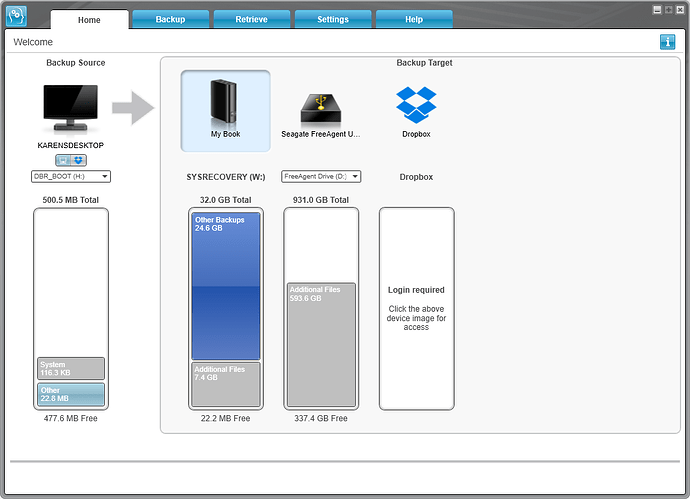Open the DBR_BOOT (H:) source drive dropdown
Viewport: 690px width, 499px height.
(x=71, y=176)
